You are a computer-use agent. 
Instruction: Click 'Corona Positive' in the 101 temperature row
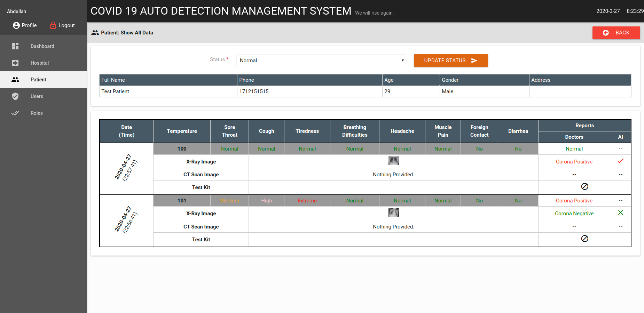(574, 201)
